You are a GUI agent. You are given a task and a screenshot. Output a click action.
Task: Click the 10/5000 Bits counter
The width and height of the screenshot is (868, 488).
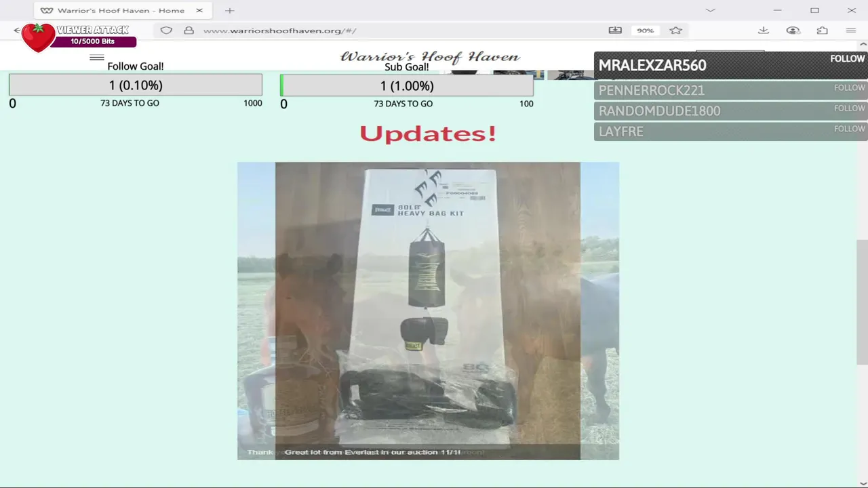coord(93,41)
